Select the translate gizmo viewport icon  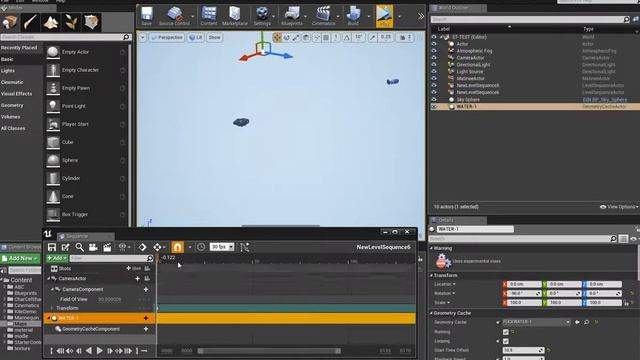coord(277,38)
